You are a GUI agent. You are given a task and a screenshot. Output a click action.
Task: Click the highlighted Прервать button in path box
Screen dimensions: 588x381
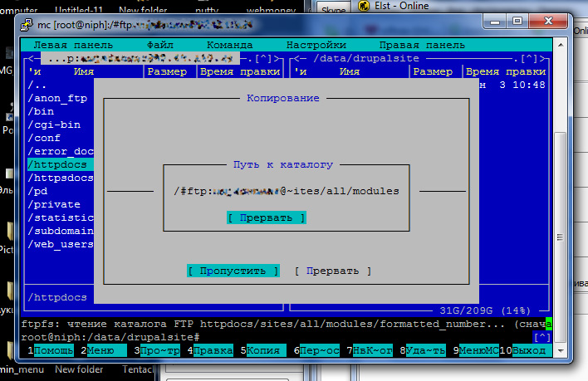point(267,217)
